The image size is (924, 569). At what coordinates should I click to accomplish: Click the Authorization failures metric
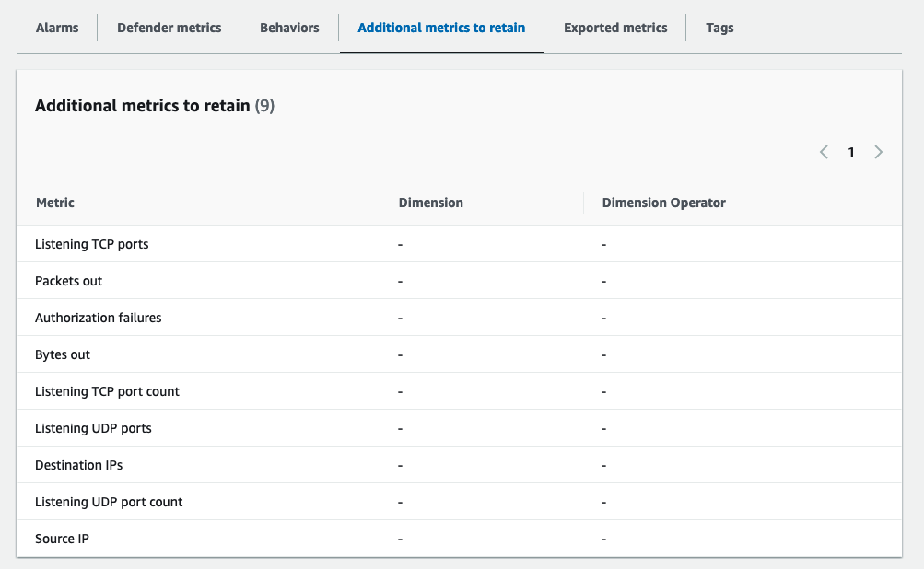[98, 317]
